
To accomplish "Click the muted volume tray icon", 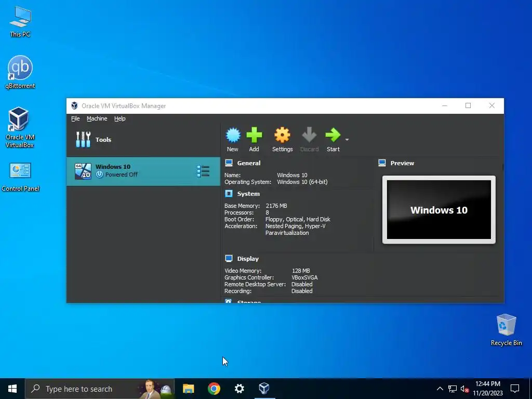I will [x=464, y=389].
